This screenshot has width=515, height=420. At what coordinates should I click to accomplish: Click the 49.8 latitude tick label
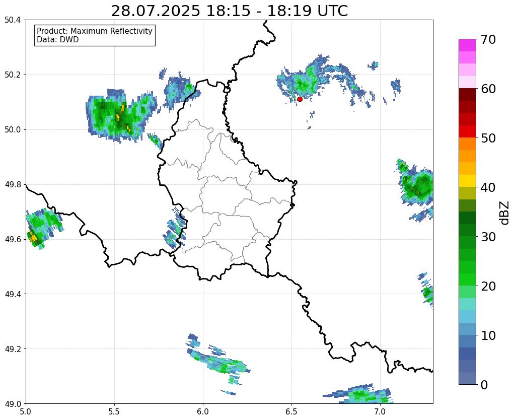(x=13, y=184)
